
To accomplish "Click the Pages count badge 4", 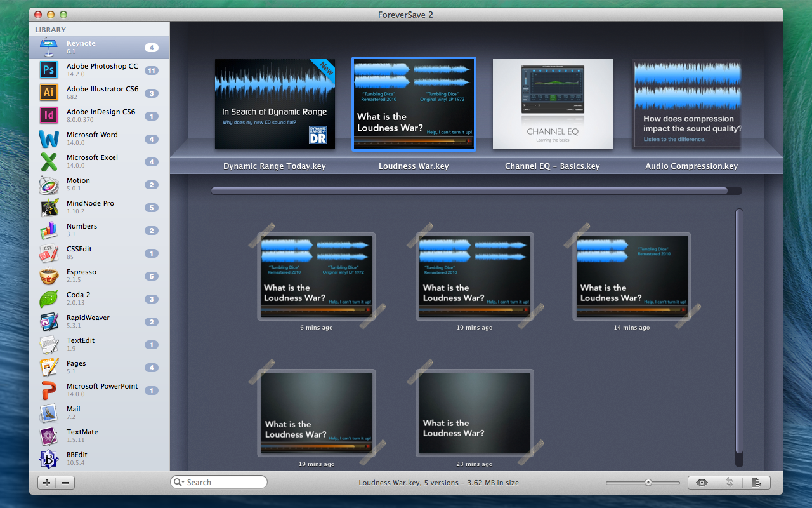I will click(x=151, y=368).
